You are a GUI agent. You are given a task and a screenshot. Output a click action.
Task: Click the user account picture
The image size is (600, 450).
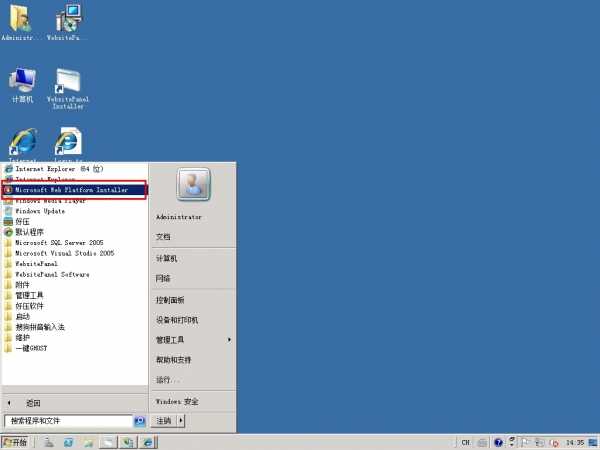tap(193, 184)
